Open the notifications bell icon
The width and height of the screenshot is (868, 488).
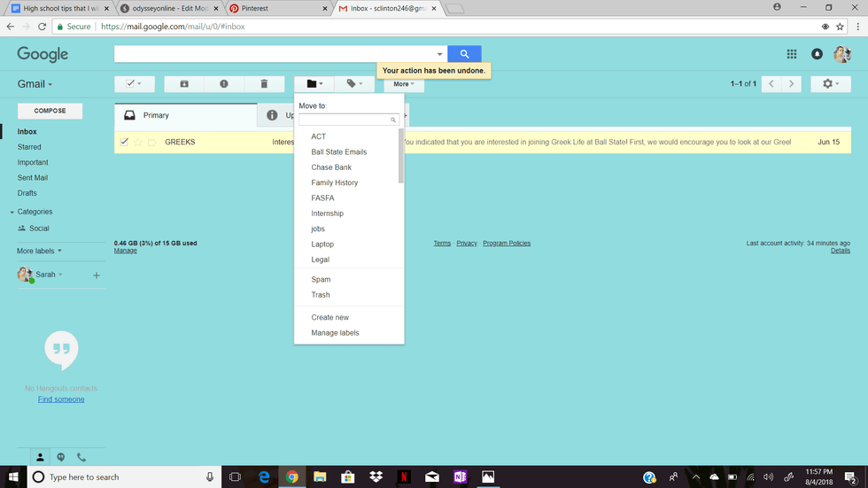[817, 54]
